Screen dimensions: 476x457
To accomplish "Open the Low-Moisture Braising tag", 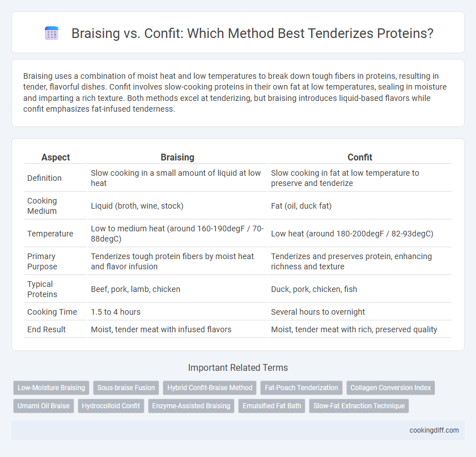I will [x=52, y=388].
